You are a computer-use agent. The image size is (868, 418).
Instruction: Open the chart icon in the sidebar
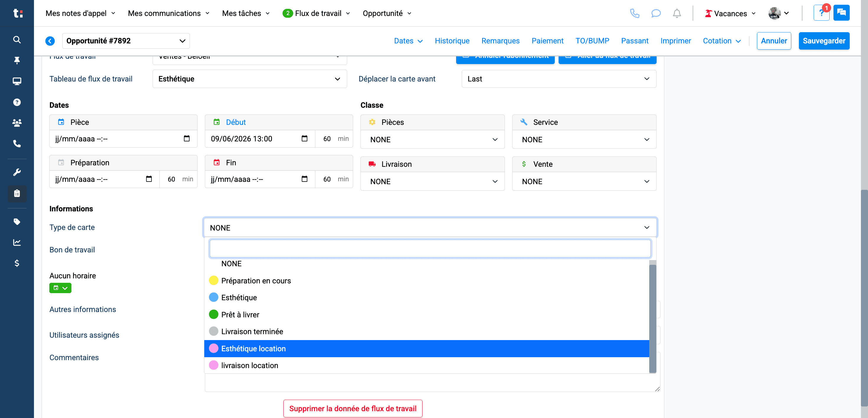(x=17, y=243)
